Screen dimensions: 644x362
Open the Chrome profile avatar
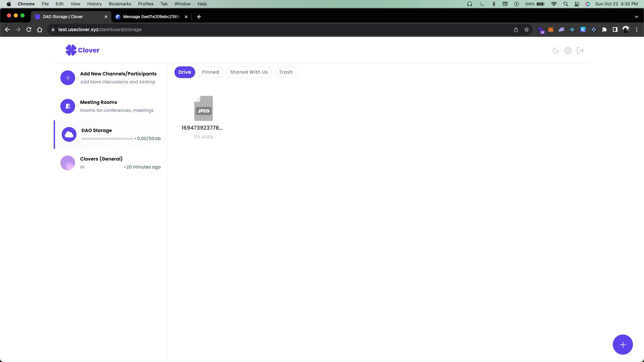coord(626,29)
